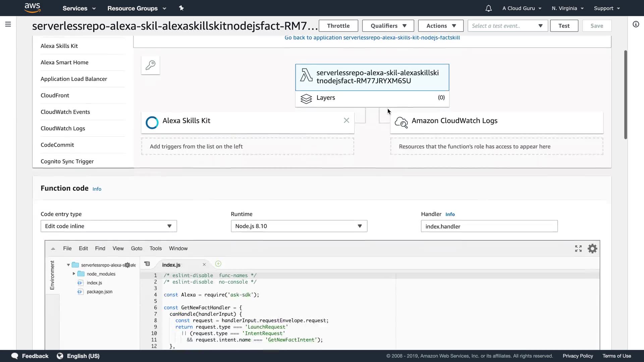Open the editor settings gear
The height and width of the screenshot is (362, 644).
coord(592,249)
